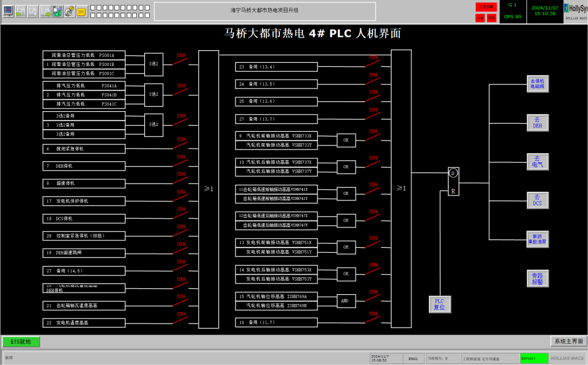This screenshot has height=365, width=588.
Task: Toggle the 切除 switch for 超速停机
Action: 181,180
